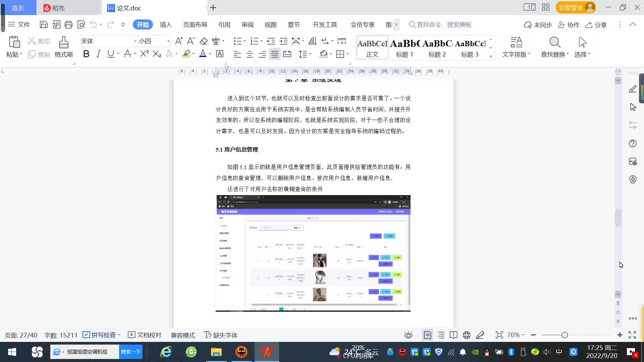Open Find and Replace (查找替换)
Image resolution: width=644 pixels, height=362 pixels.
tap(554, 47)
